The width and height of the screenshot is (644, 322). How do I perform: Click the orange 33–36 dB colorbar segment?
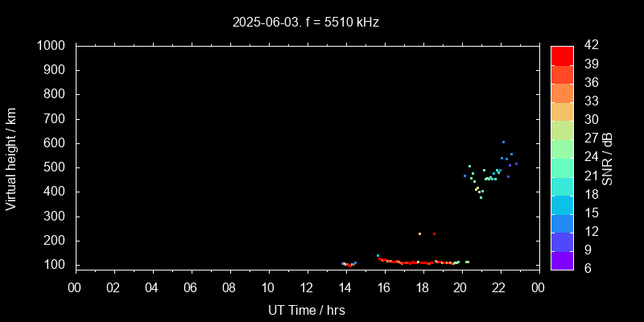pos(562,93)
